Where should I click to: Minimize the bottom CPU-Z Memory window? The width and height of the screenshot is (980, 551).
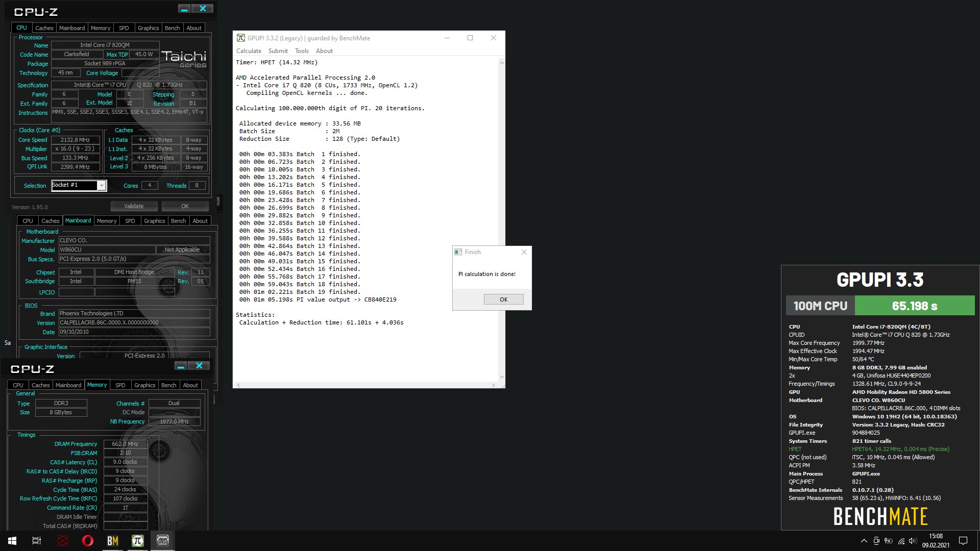pos(181,366)
